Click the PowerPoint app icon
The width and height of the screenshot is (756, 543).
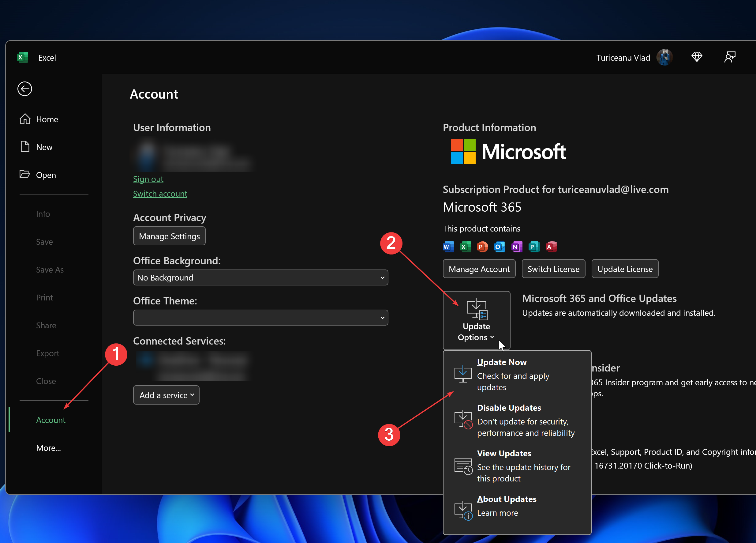(482, 247)
